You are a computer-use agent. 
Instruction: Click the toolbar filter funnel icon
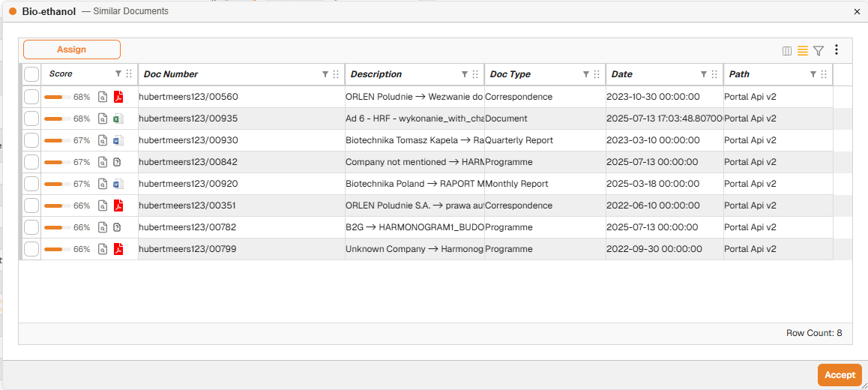pos(819,51)
